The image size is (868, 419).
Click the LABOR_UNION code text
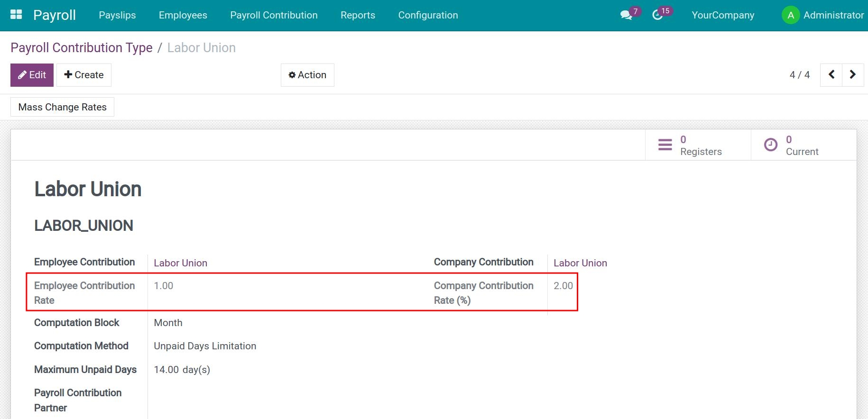tap(83, 226)
